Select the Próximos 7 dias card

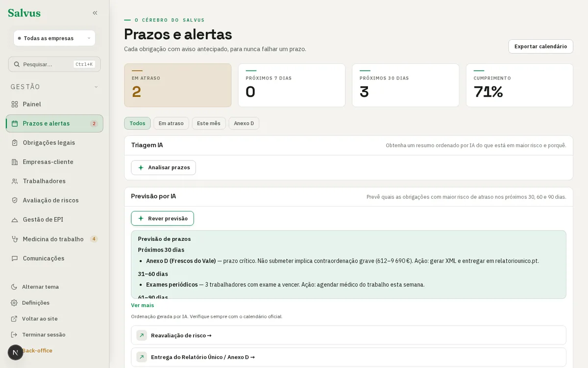click(x=292, y=85)
